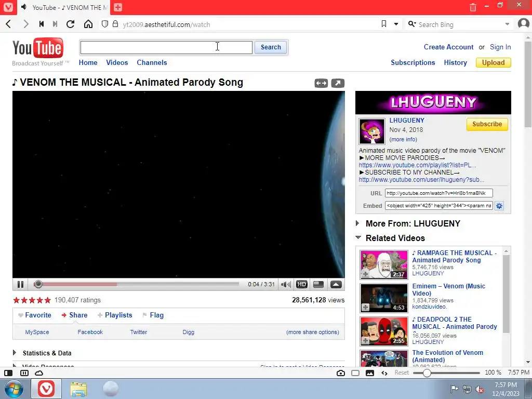Toggle the Vivaldi side panel
Screen dimensions: 532x399
8,373
